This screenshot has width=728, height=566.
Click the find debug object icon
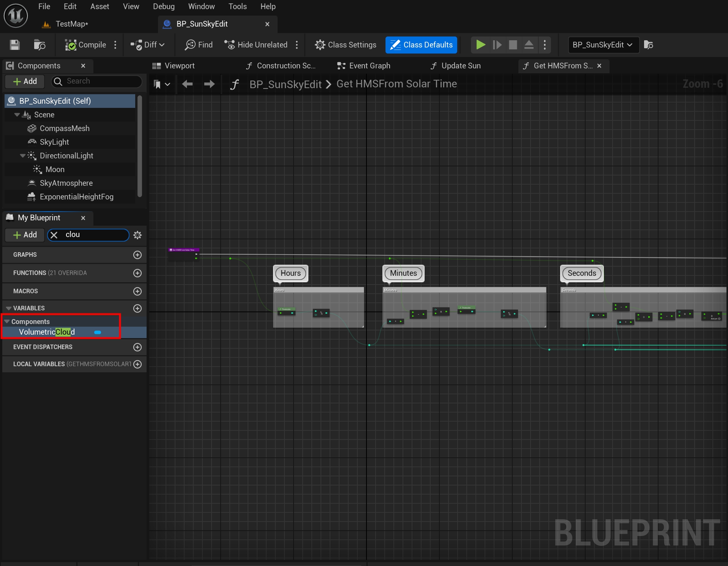click(x=649, y=45)
